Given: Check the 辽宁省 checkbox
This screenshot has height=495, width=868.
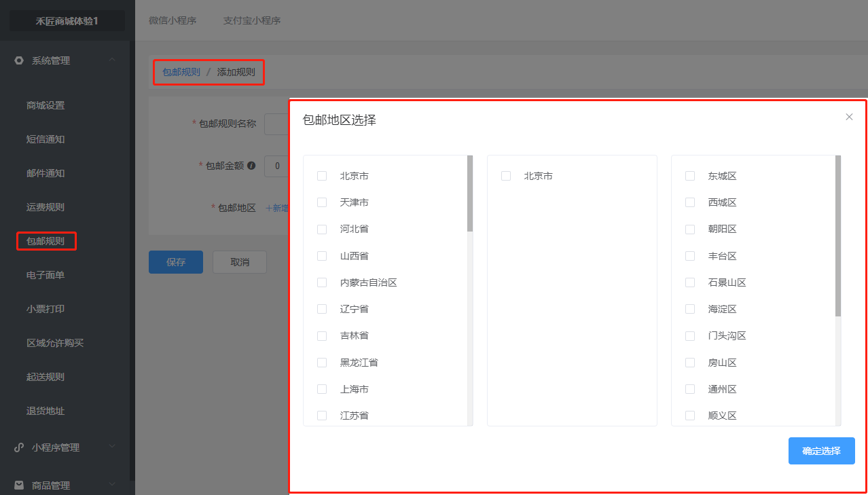Looking at the screenshot, I should coord(322,309).
